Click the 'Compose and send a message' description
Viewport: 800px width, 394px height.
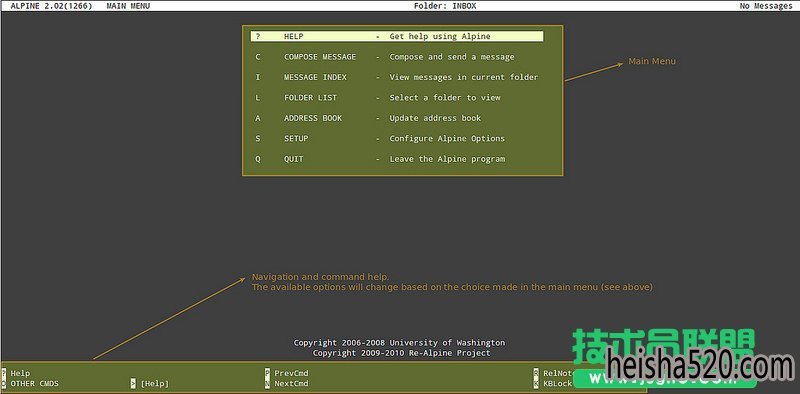(452, 57)
